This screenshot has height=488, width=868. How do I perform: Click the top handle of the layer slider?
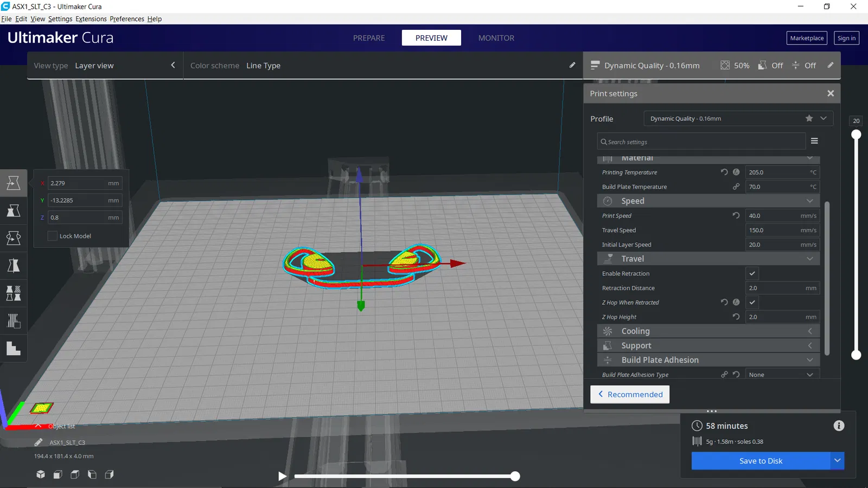[x=856, y=134]
